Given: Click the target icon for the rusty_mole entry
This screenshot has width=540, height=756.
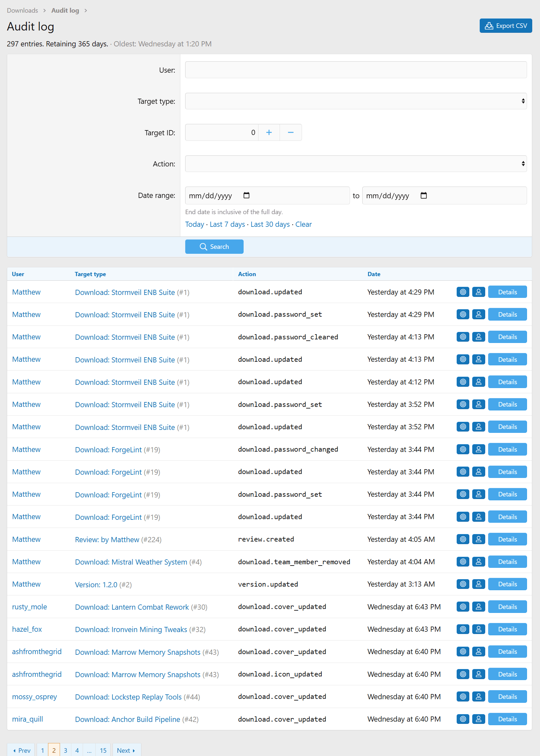Looking at the screenshot, I should 462,606.
